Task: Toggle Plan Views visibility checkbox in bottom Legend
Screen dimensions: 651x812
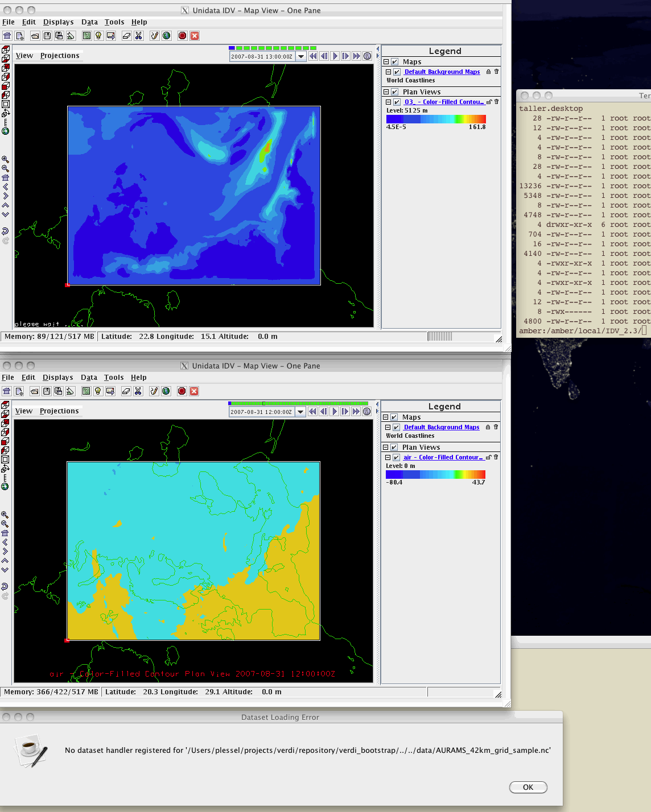Action: point(394,448)
